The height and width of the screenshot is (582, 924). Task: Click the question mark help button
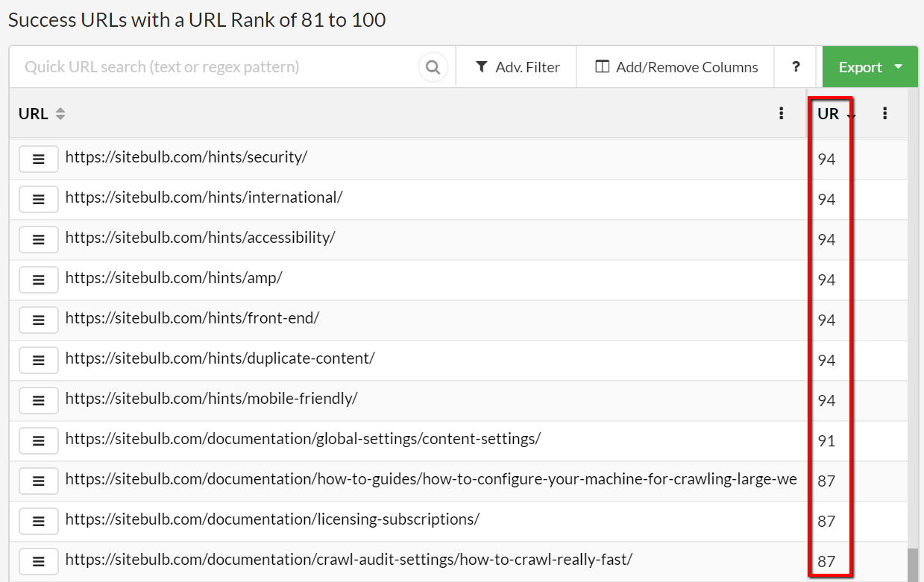tap(796, 67)
